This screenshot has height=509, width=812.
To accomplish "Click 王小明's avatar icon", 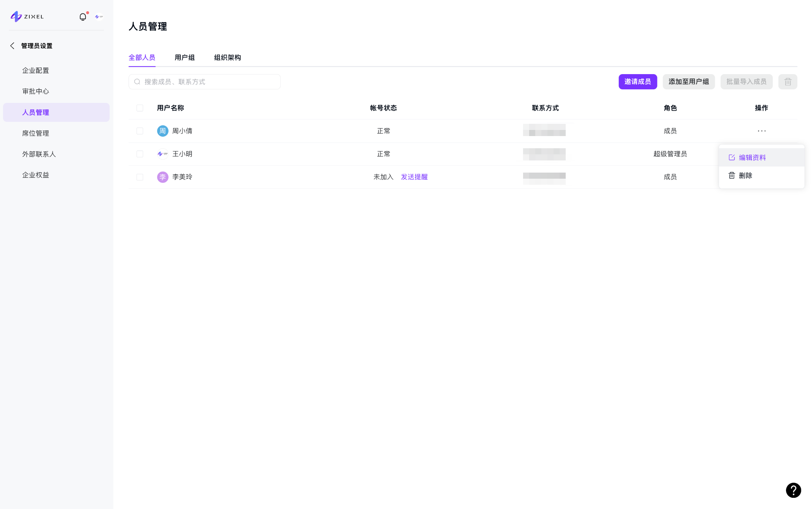I will pyautogui.click(x=163, y=154).
